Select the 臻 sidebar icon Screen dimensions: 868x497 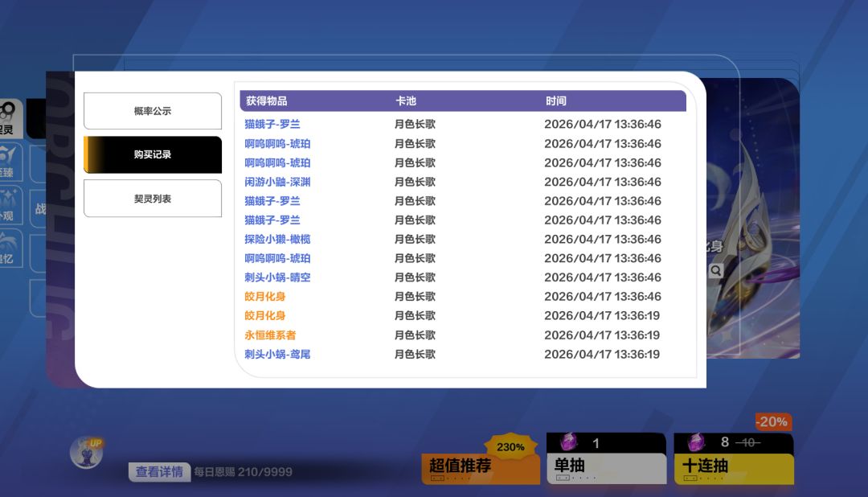pyautogui.click(x=10, y=162)
